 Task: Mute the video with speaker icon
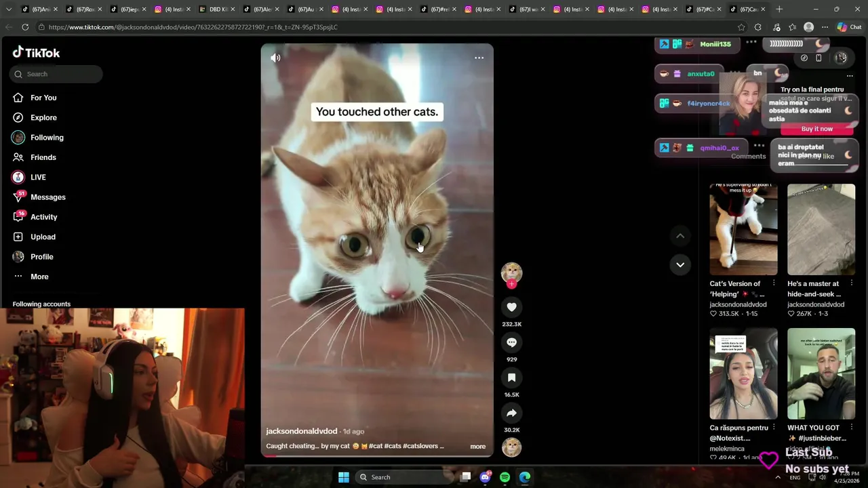[275, 58]
